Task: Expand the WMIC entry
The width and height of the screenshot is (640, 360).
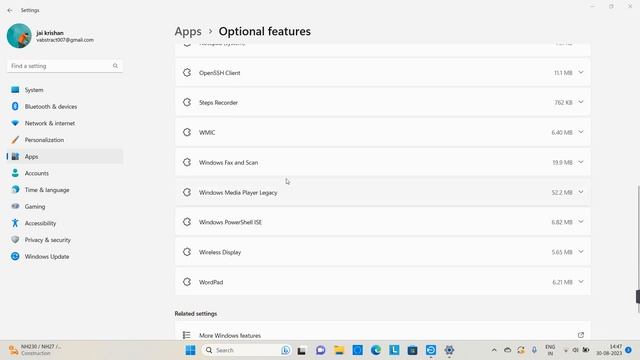Action: point(581,132)
